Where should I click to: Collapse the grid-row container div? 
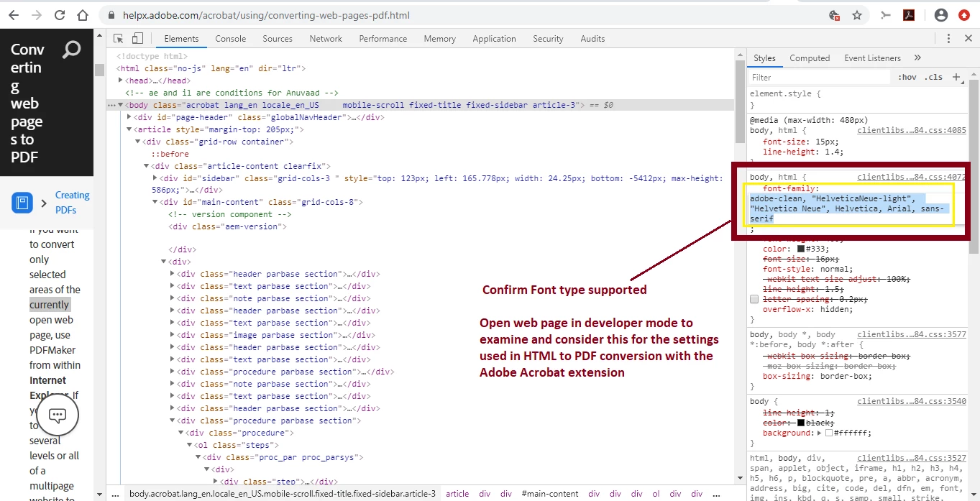(x=137, y=142)
